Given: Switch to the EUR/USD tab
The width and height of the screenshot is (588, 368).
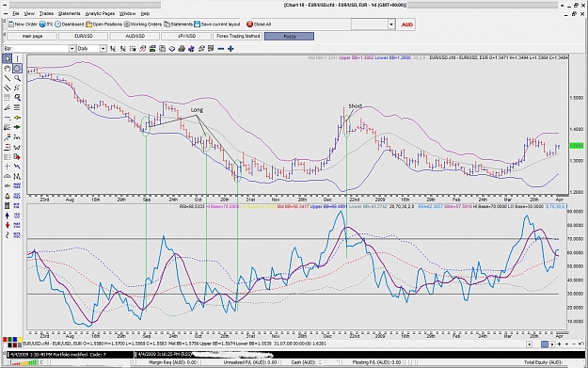Looking at the screenshot, I should coord(83,36).
